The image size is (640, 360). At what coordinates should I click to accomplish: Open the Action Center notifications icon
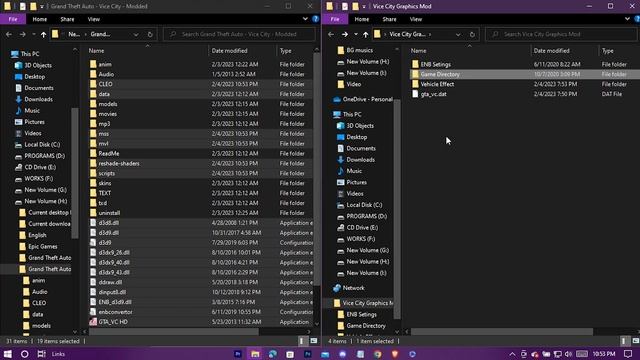[628, 354]
